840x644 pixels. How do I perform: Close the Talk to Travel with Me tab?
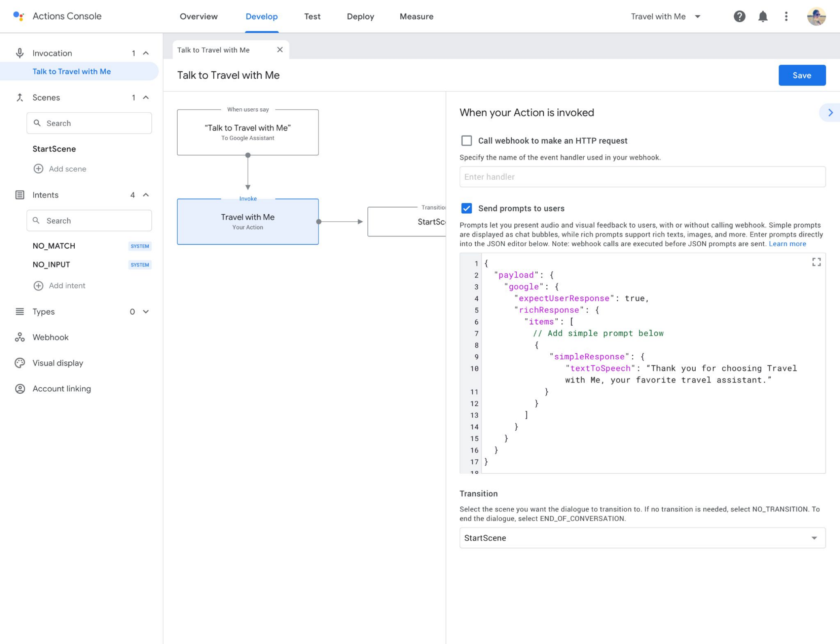[279, 49]
